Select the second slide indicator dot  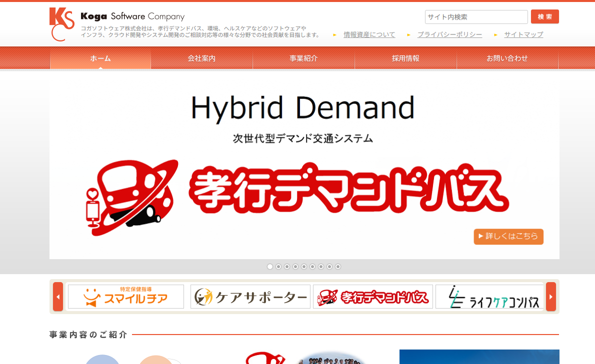(278, 267)
